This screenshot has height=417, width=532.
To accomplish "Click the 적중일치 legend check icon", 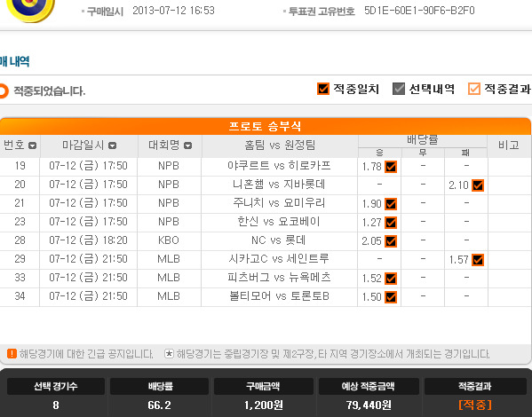I will (x=323, y=89).
